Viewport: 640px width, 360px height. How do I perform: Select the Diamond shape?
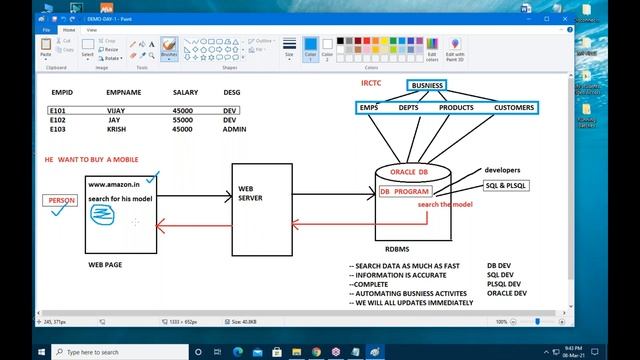pyautogui.click(x=195, y=49)
